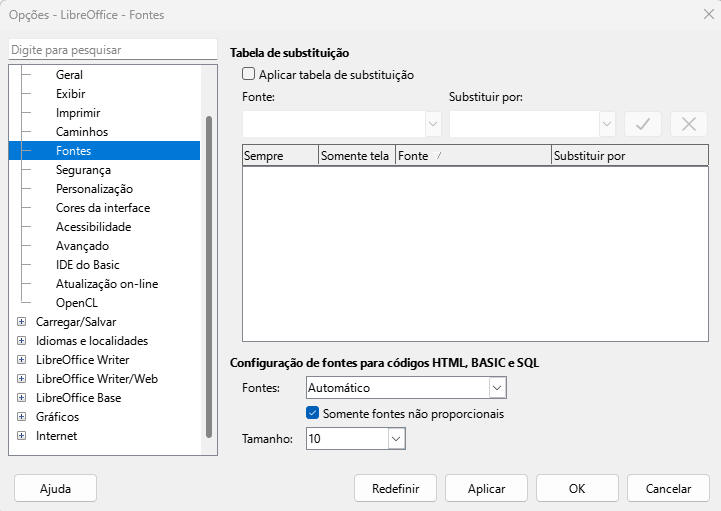Open the Fonte combo box dropdown arrow
This screenshot has height=511, width=721.
pyautogui.click(x=433, y=124)
